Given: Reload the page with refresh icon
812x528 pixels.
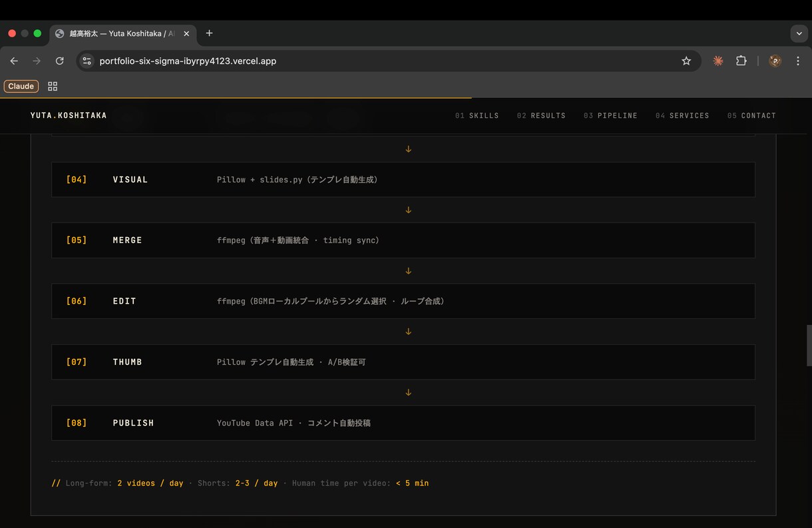Looking at the screenshot, I should pos(59,61).
